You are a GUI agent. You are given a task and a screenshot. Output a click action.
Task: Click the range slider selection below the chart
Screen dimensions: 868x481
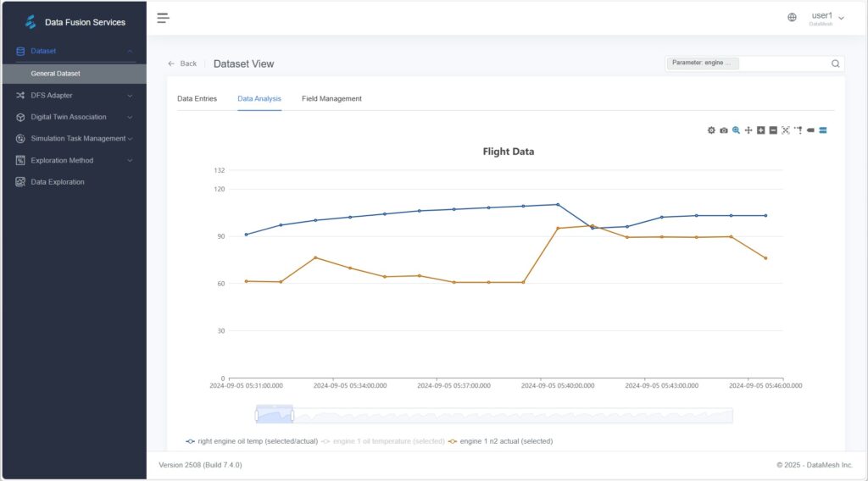coord(274,415)
